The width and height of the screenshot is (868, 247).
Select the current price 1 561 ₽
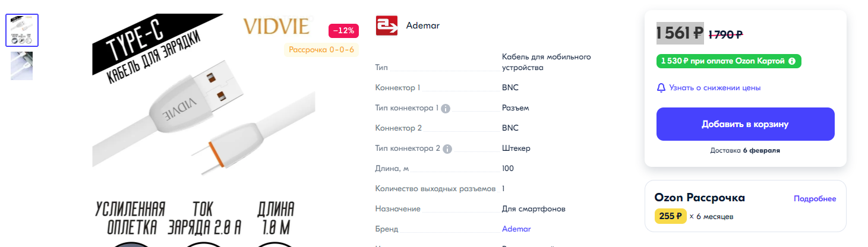point(680,33)
